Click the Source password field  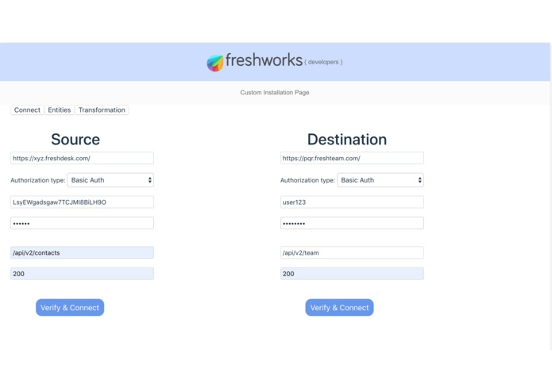click(82, 223)
